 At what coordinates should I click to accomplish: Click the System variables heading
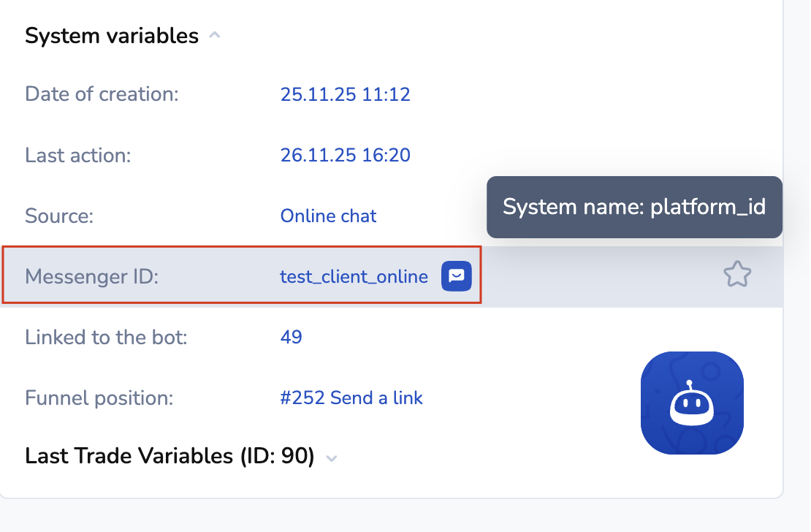112,36
